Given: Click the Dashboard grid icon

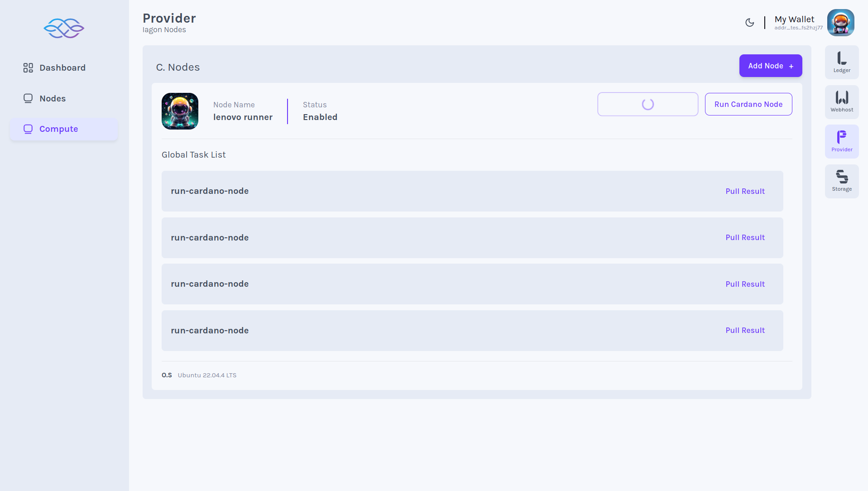Looking at the screenshot, I should (x=28, y=67).
